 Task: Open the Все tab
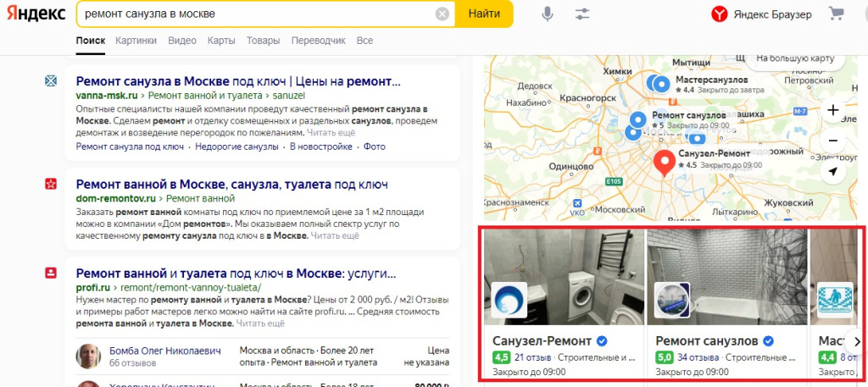364,41
